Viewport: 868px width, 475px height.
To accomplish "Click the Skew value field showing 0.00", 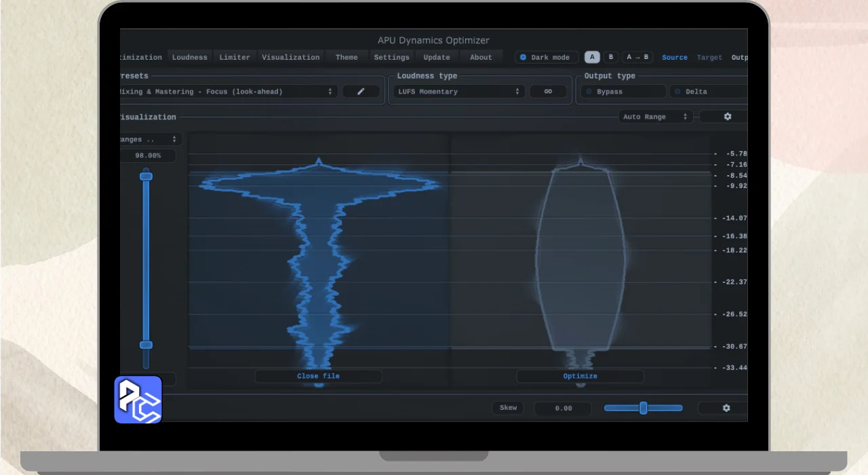I will [x=563, y=408].
